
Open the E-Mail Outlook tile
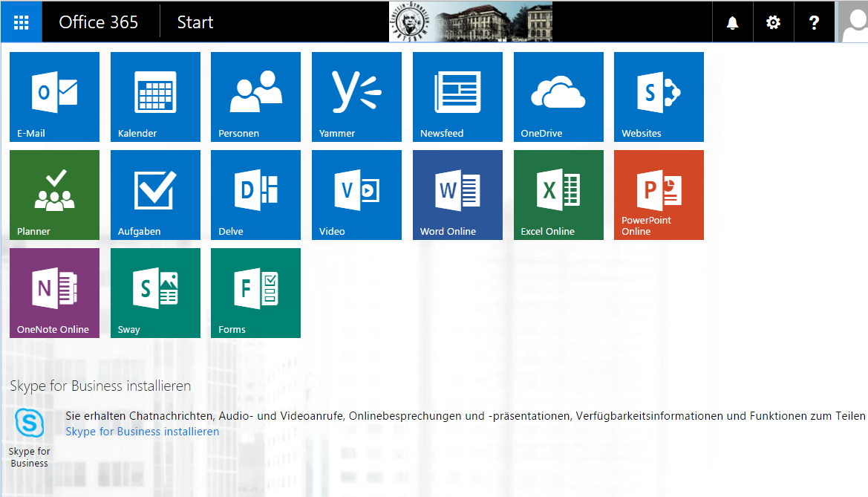pos(54,97)
